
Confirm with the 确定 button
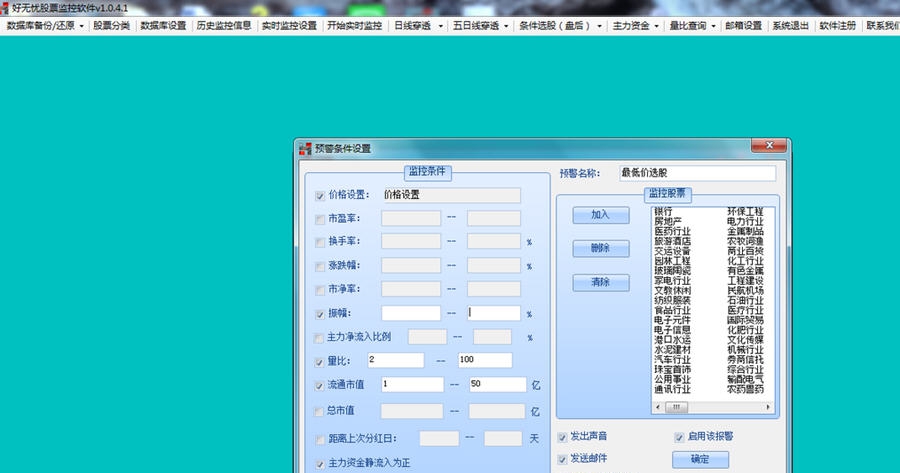[700, 459]
